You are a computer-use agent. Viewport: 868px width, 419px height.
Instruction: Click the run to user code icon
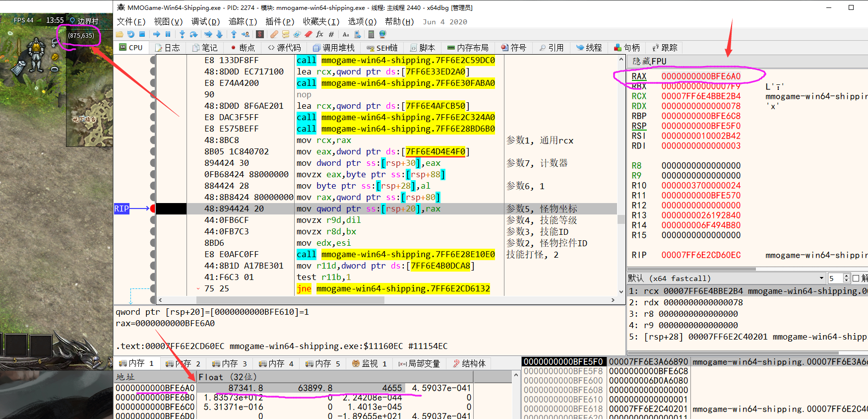(245, 34)
